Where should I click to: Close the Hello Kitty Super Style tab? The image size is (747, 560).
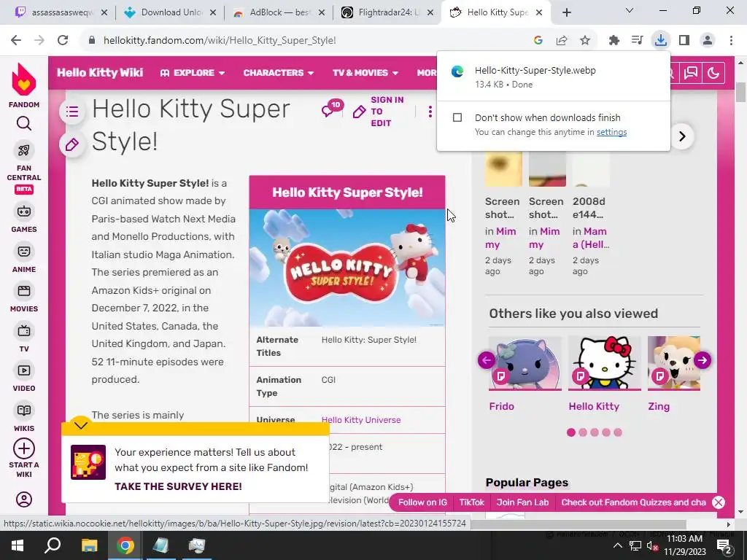pos(539,13)
